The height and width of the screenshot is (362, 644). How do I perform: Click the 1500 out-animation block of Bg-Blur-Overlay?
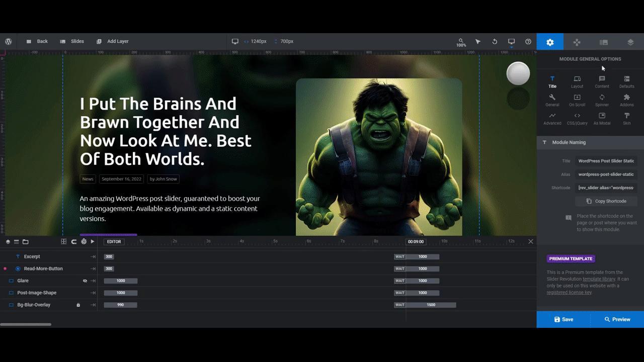431,305
